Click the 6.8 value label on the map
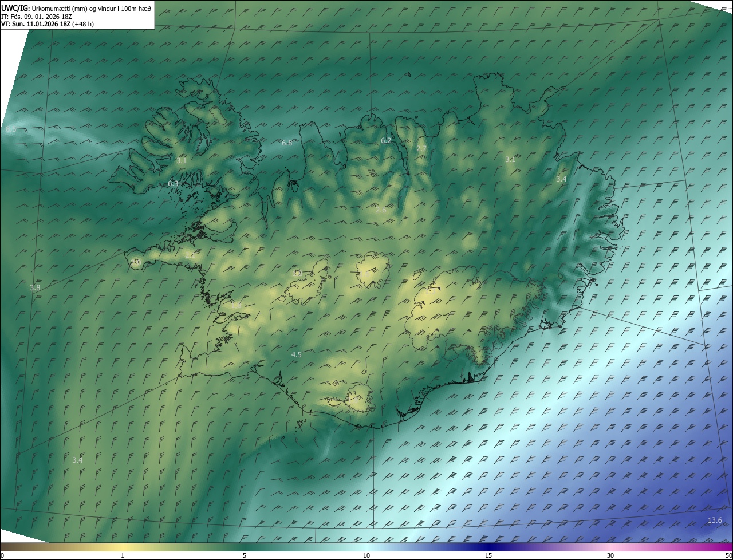The width and height of the screenshot is (733, 560). coord(287,143)
